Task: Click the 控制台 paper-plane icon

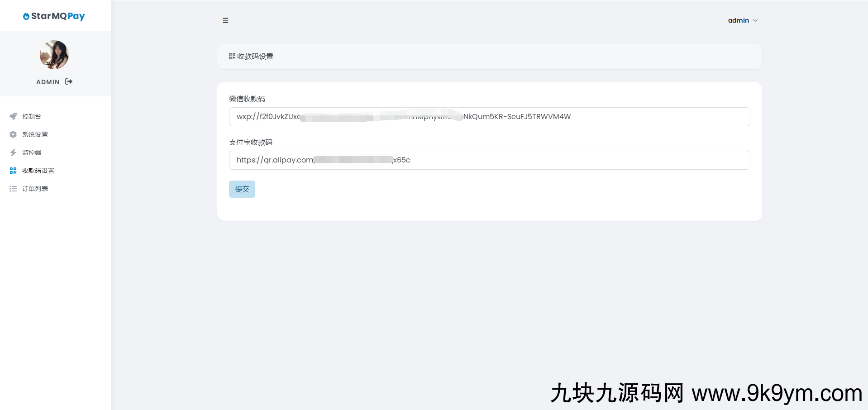Action: click(13, 116)
